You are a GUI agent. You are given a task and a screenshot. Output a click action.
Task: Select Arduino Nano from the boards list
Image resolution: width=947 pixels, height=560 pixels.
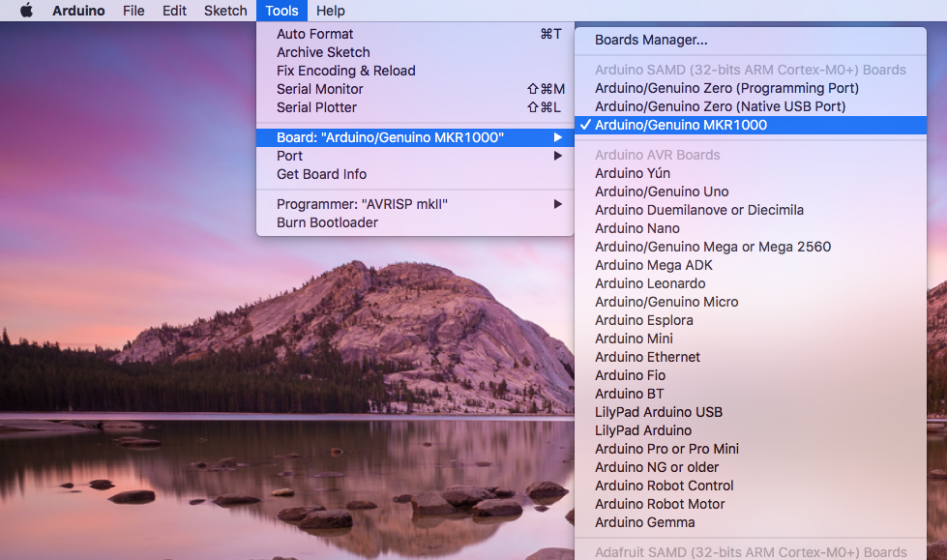pos(636,228)
